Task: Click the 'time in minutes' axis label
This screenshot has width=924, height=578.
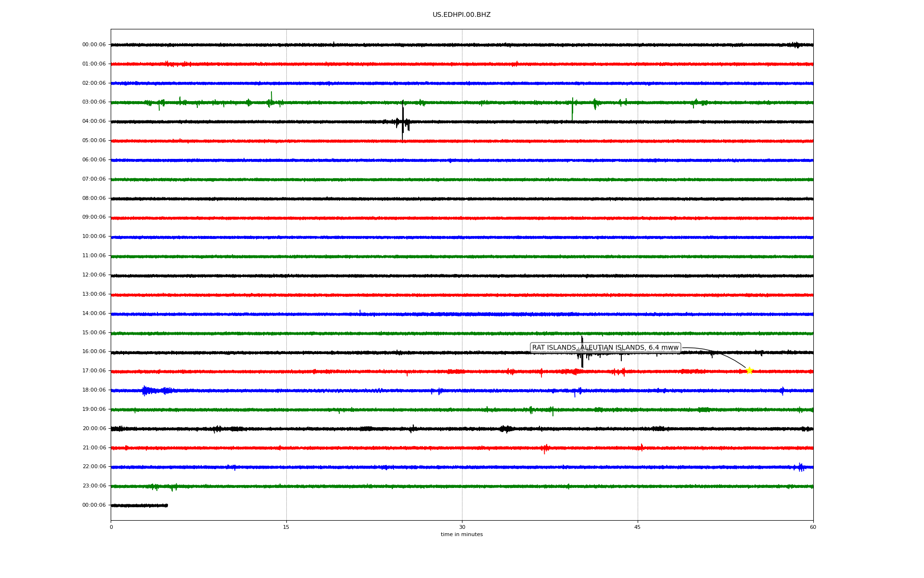Action: pos(462,535)
